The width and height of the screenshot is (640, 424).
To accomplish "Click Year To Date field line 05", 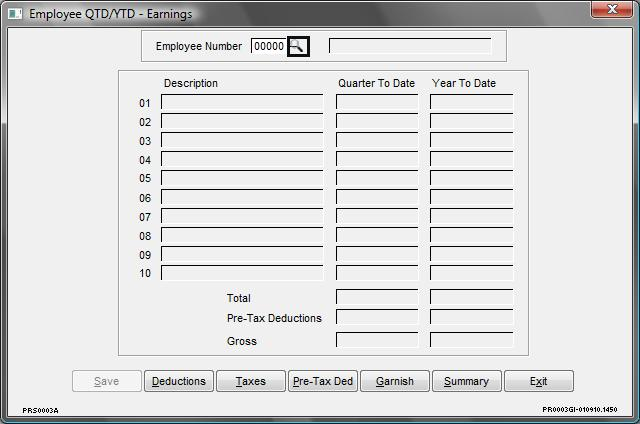I will click(471, 178).
